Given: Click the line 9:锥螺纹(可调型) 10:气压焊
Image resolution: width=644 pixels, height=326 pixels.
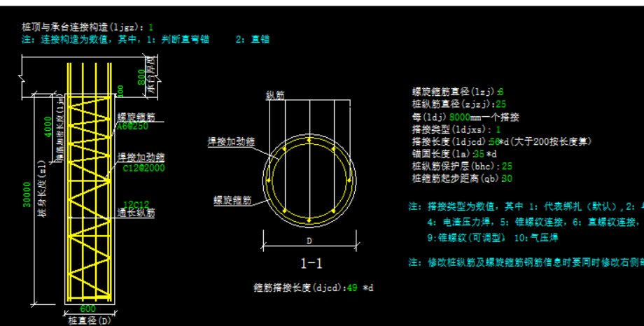Looking at the screenshot, I should pyautogui.click(x=493, y=238).
